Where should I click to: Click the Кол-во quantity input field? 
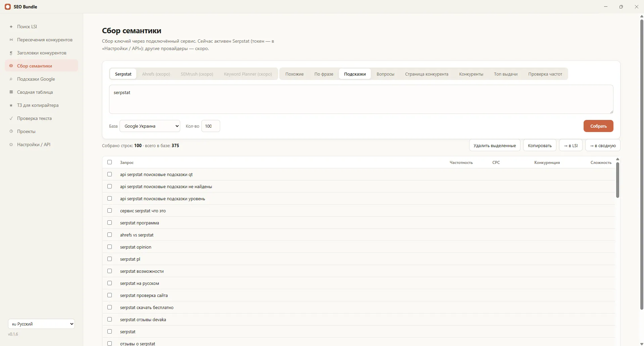[x=210, y=126]
